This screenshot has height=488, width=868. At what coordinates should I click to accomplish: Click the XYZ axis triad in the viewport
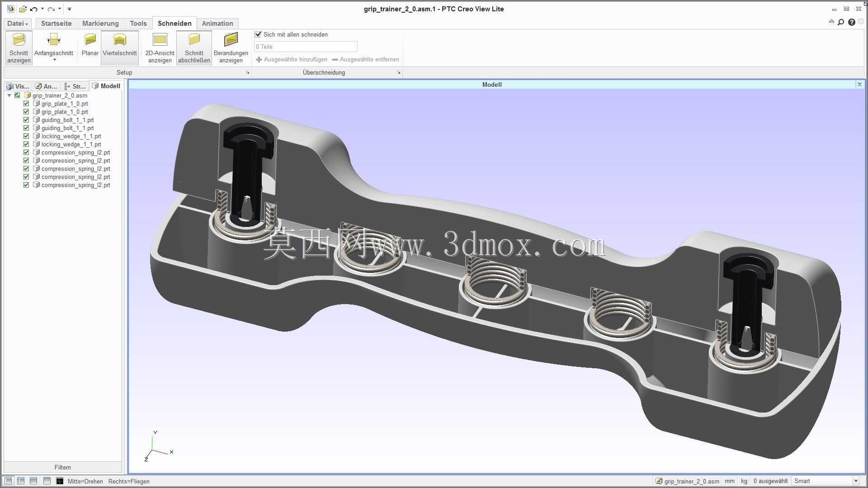point(158,446)
